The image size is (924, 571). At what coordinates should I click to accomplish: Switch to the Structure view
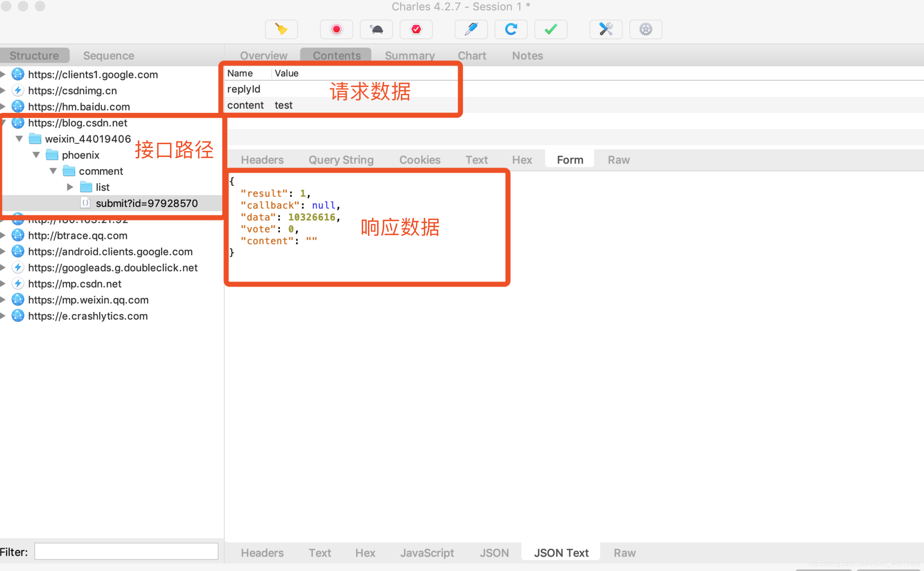click(x=34, y=56)
